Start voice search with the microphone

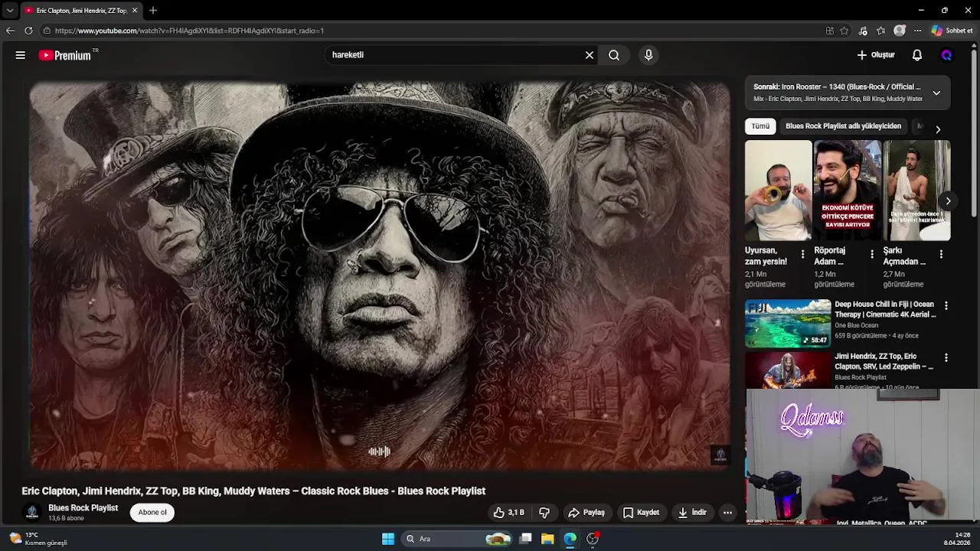[648, 55]
